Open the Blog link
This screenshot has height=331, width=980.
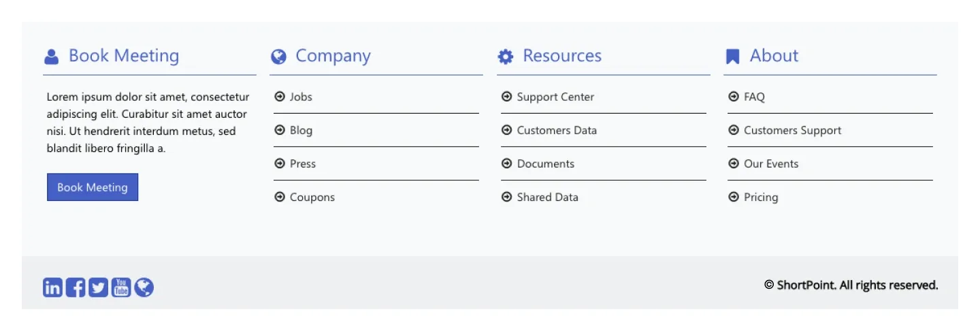[301, 130]
